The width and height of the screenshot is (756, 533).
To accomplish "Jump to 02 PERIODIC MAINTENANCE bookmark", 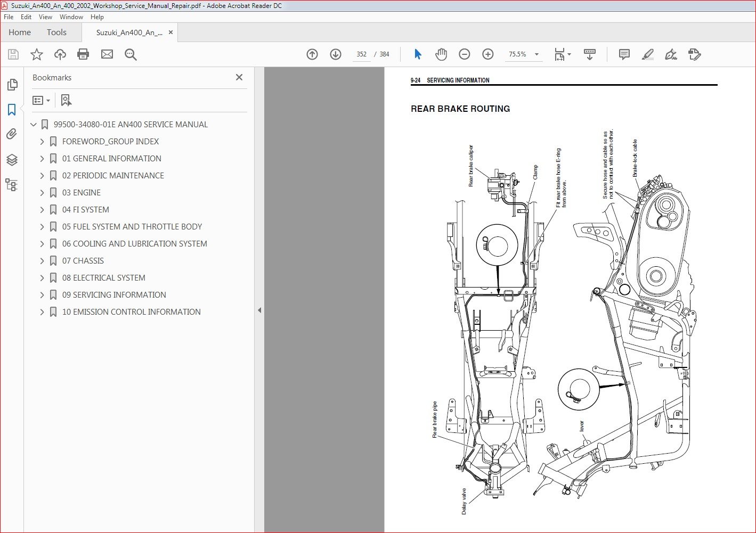I will 113,176.
